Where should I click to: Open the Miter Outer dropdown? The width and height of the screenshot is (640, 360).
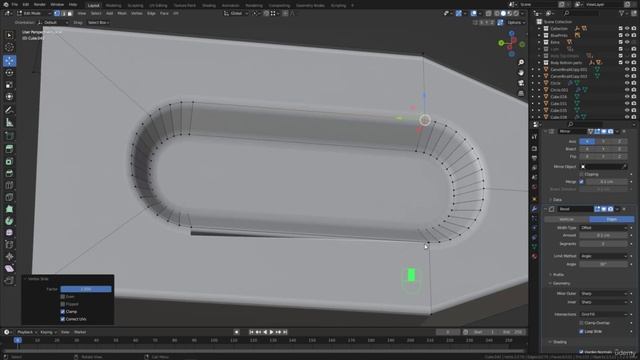point(603,293)
